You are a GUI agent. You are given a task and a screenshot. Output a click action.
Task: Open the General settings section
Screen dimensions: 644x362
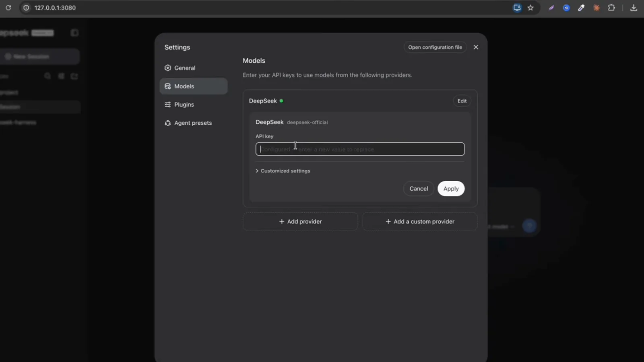tap(194, 68)
